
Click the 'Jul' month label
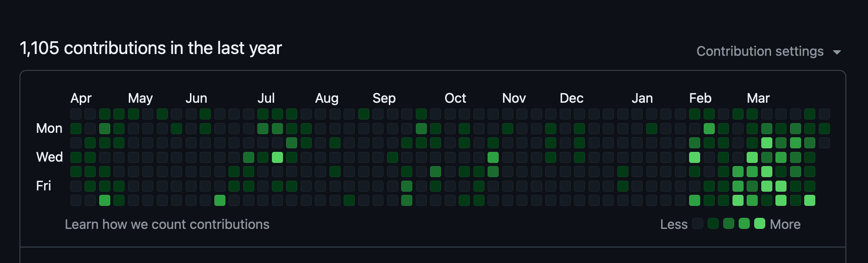tap(266, 98)
